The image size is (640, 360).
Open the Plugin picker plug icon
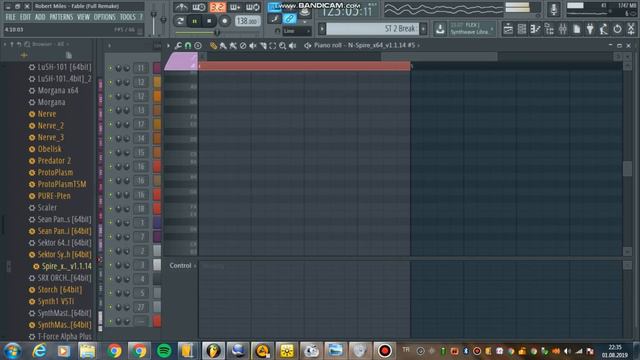point(590,29)
